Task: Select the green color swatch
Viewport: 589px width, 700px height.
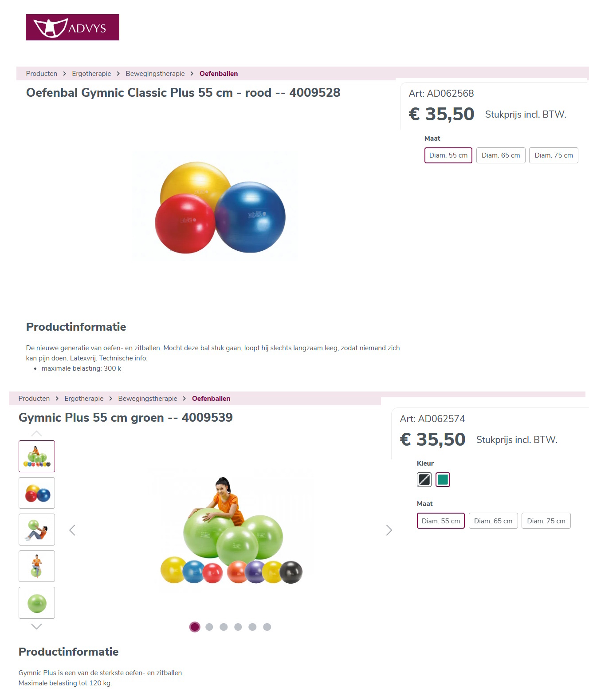Action: click(443, 479)
